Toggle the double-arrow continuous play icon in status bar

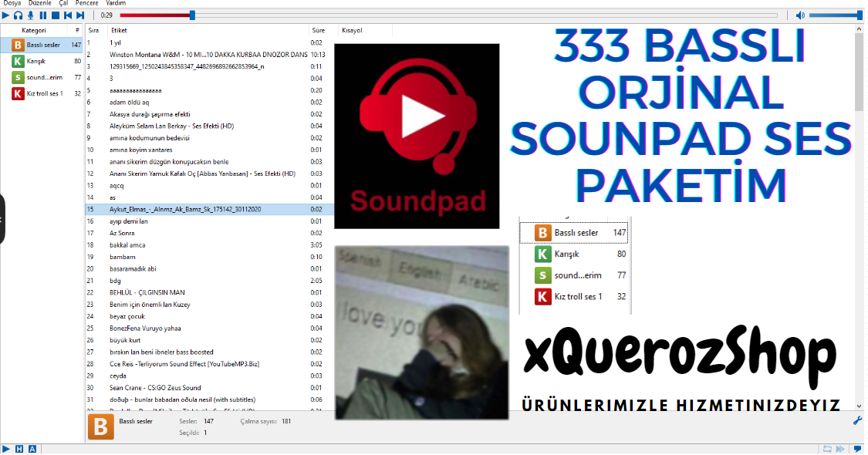[840, 449]
